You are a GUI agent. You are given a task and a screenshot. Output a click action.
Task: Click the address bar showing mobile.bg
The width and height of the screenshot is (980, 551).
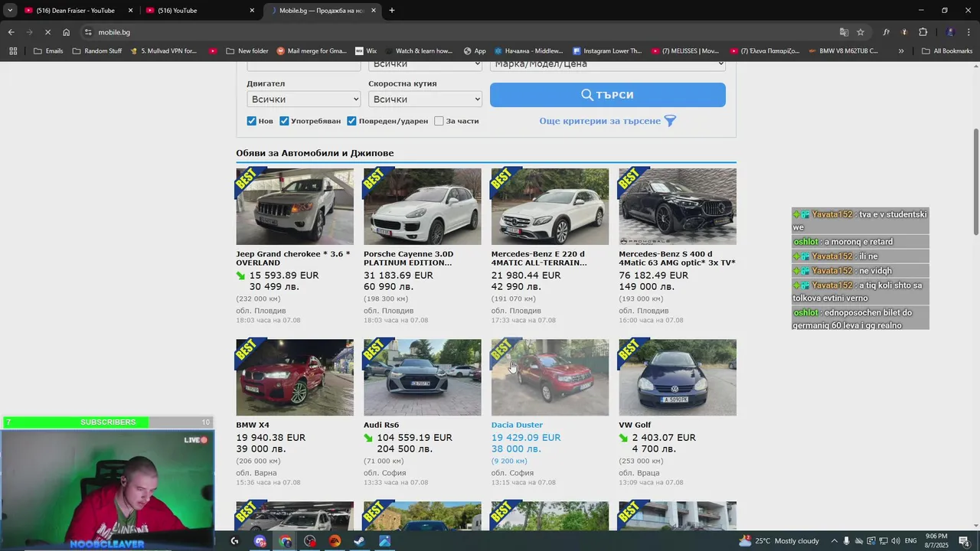click(459, 32)
